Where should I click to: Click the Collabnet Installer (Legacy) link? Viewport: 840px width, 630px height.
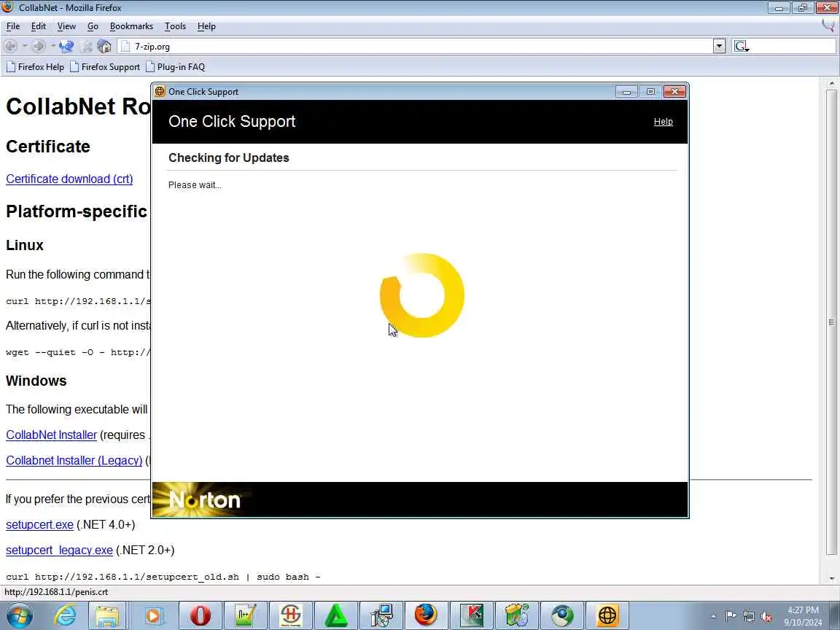tap(74, 460)
